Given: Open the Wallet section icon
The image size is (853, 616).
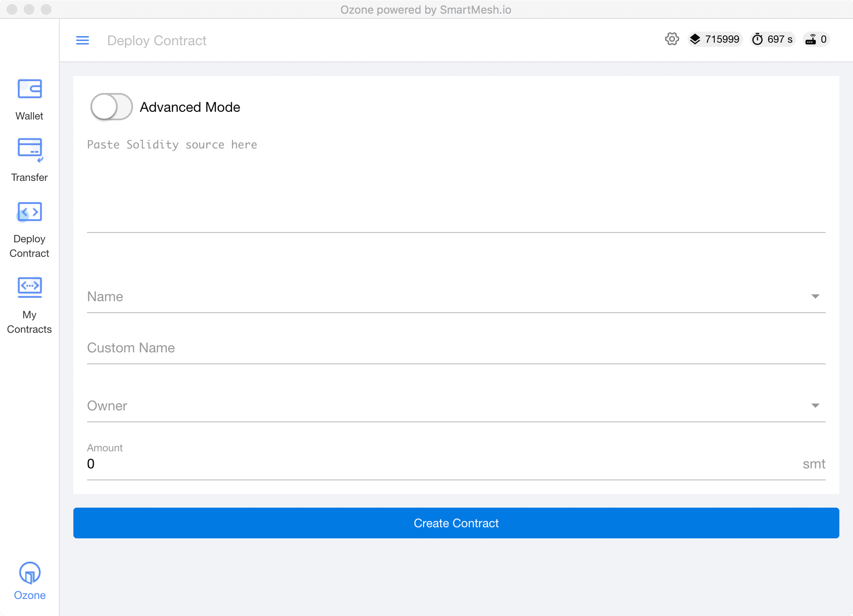Looking at the screenshot, I should click(x=29, y=89).
